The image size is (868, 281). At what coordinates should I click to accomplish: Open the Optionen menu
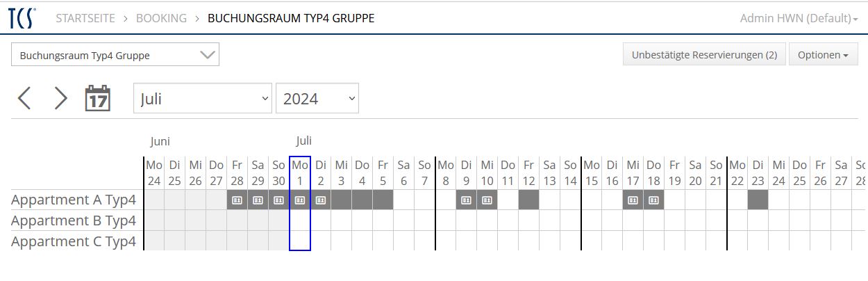(x=823, y=55)
